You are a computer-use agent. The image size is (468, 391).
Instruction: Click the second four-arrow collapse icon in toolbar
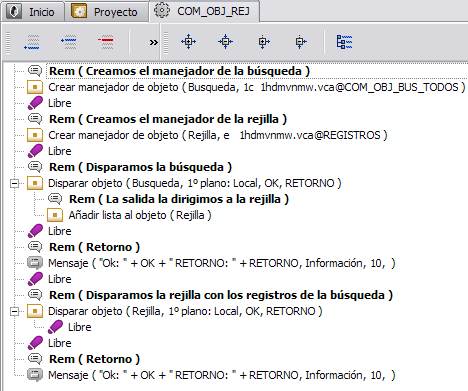click(x=225, y=42)
